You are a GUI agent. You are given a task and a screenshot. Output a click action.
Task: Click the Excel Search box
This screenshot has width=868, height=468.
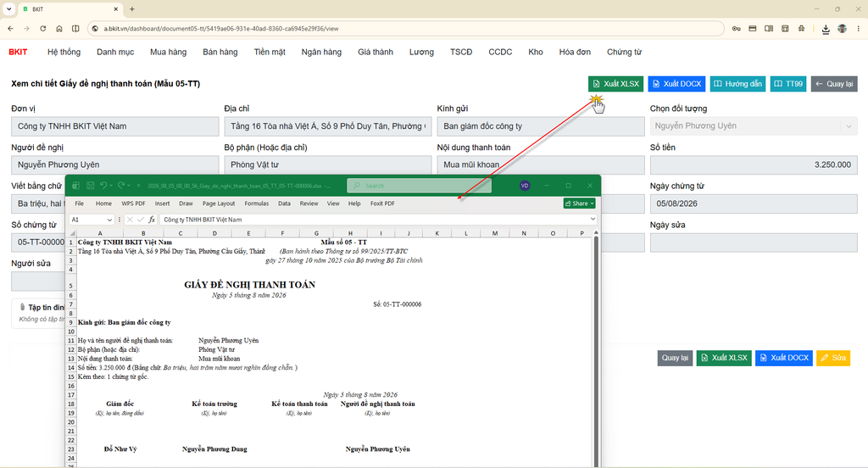419,186
